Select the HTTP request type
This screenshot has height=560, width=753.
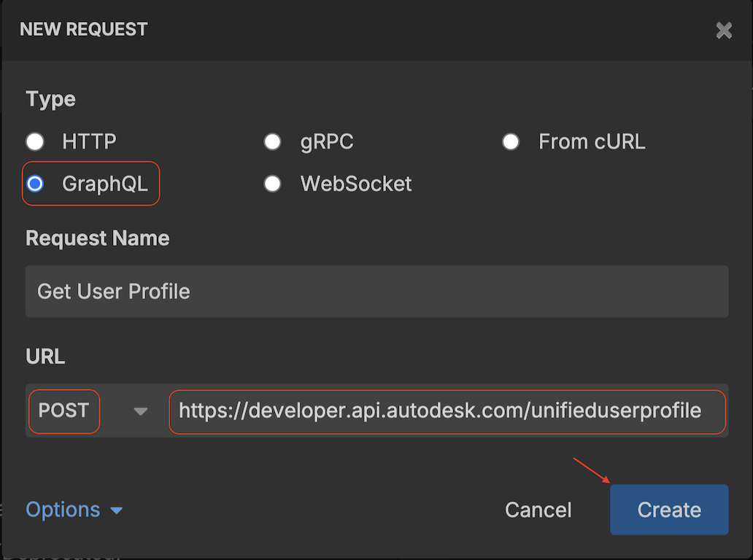pos(35,141)
